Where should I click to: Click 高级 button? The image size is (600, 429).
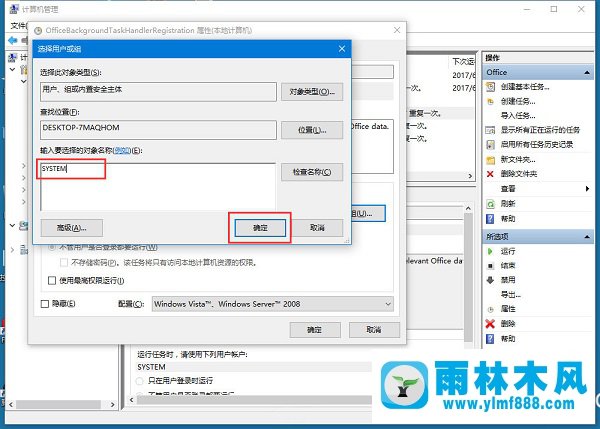click(72, 228)
